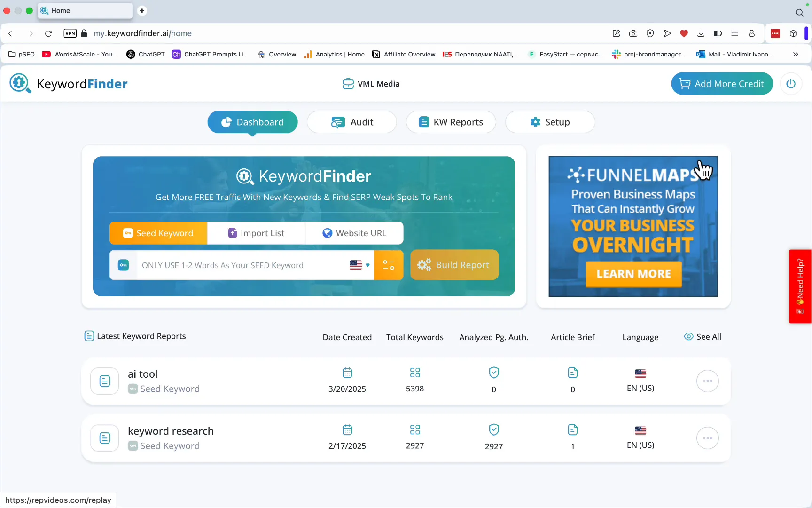This screenshot has height=508, width=812.
Task: Open the pSEO bookmarks folder
Action: pyautogui.click(x=22, y=54)
